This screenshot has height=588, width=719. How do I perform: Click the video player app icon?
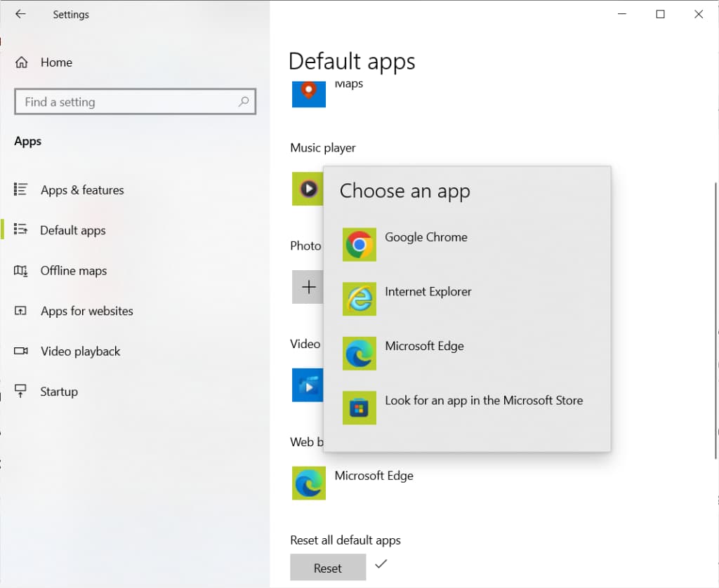(308, 385)
